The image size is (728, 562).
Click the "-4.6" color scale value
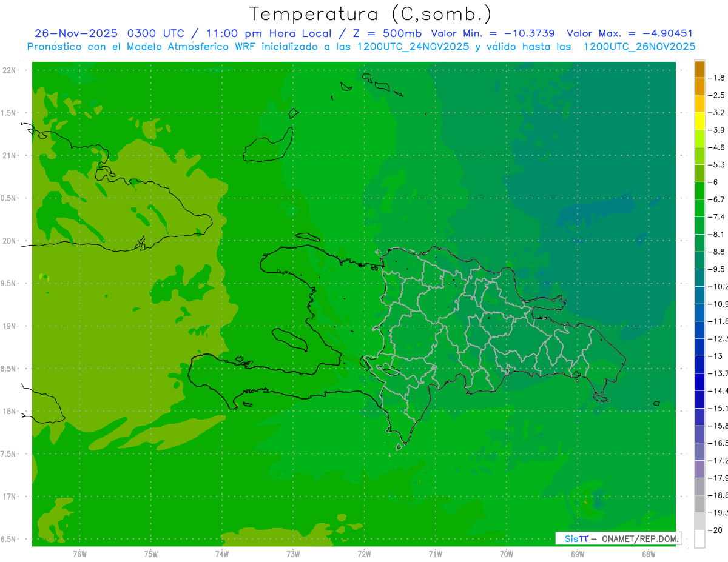click(x=718, y=147)
